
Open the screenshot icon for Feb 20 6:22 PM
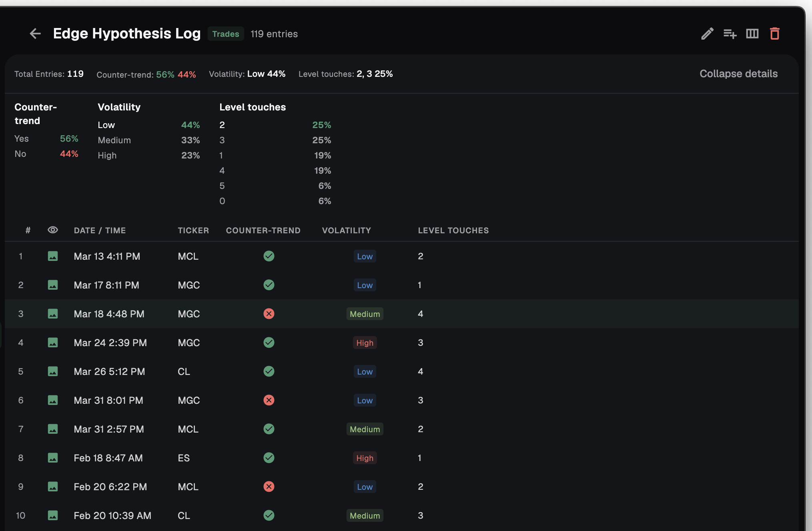[x=53, y=487]
